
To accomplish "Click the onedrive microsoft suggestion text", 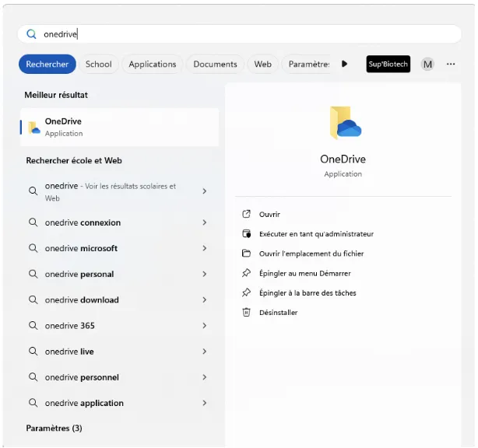I will click(81, 249).
